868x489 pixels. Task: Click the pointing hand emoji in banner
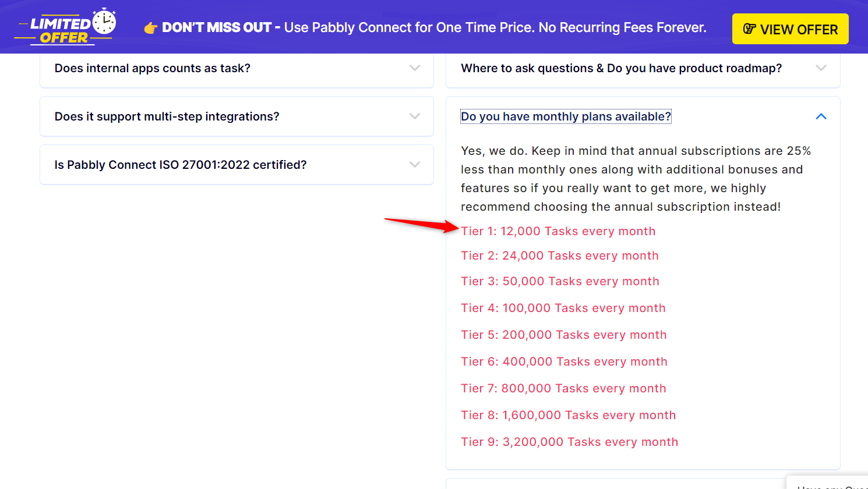(150, 28)
